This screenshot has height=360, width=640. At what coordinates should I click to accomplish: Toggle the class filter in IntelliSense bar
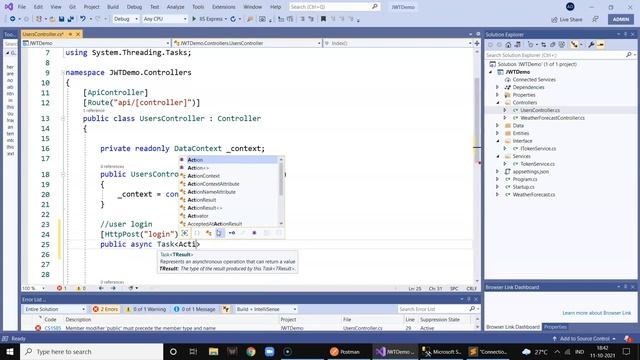coord(209,233)
